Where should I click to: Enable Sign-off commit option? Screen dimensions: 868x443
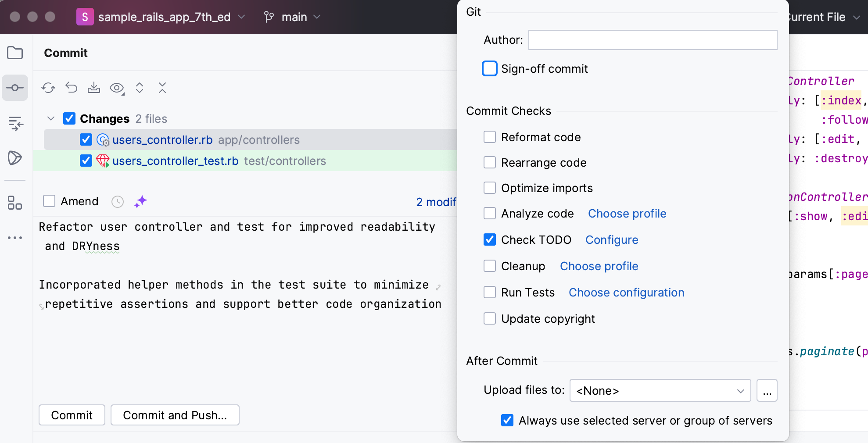489,68
